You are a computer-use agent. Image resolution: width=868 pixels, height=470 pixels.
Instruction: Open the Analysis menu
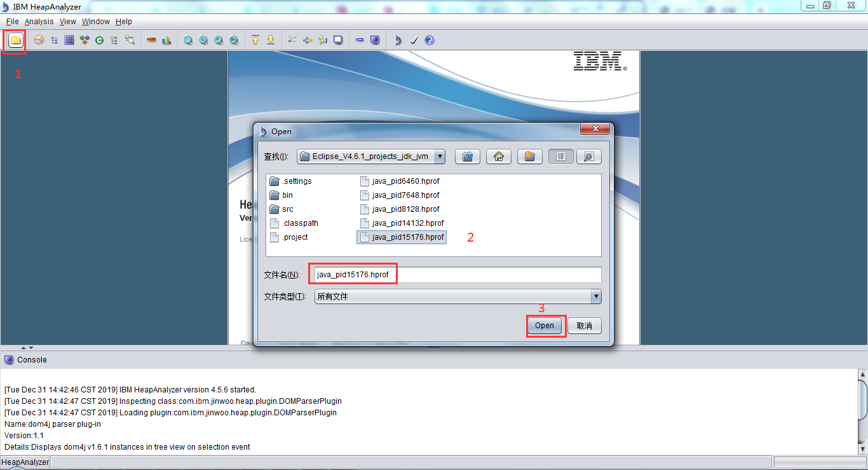[x=39, y=21]
